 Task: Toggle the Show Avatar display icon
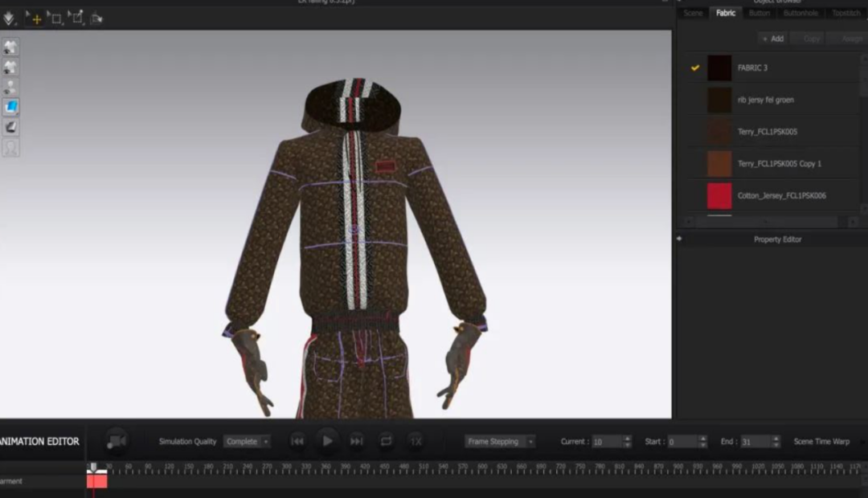[10, 88]
